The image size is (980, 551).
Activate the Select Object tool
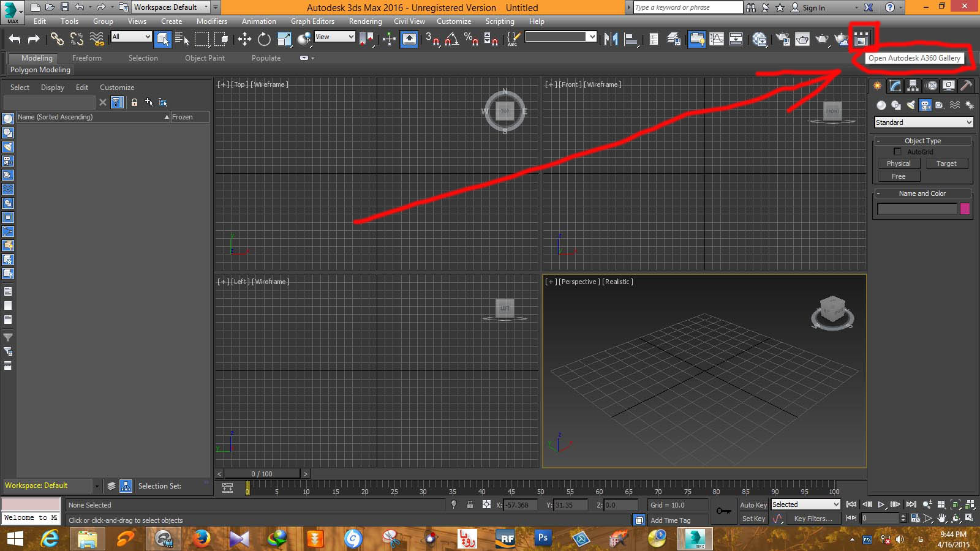pyautogui.click(x=163, y=39)
